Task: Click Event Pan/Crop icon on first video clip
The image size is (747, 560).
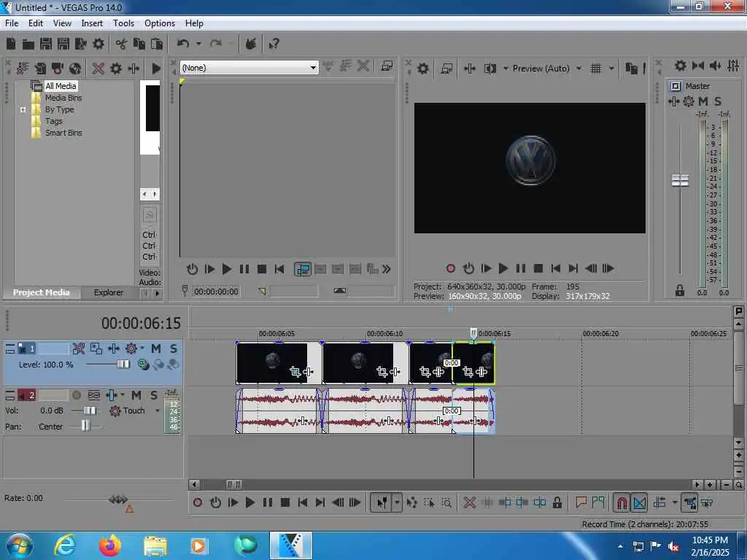Action: tap(295, 371)
